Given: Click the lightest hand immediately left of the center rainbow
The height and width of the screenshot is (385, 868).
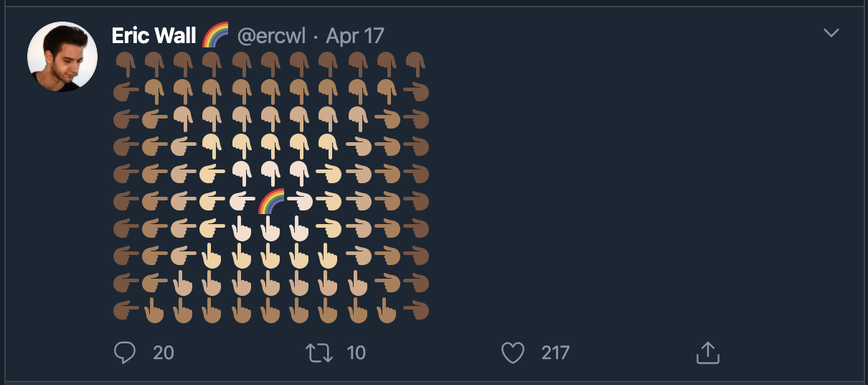Looking at the screenshot, I should click(x=242, y=203).
